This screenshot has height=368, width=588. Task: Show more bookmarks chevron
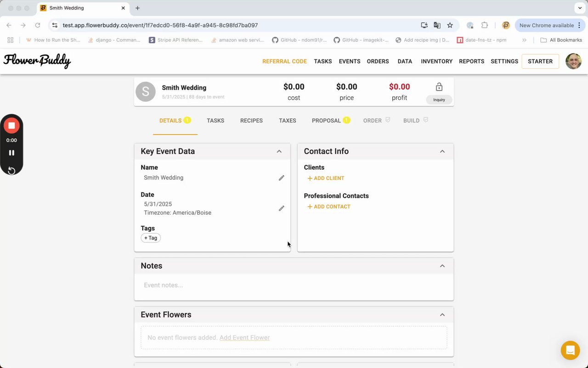(x=524, y=40)
